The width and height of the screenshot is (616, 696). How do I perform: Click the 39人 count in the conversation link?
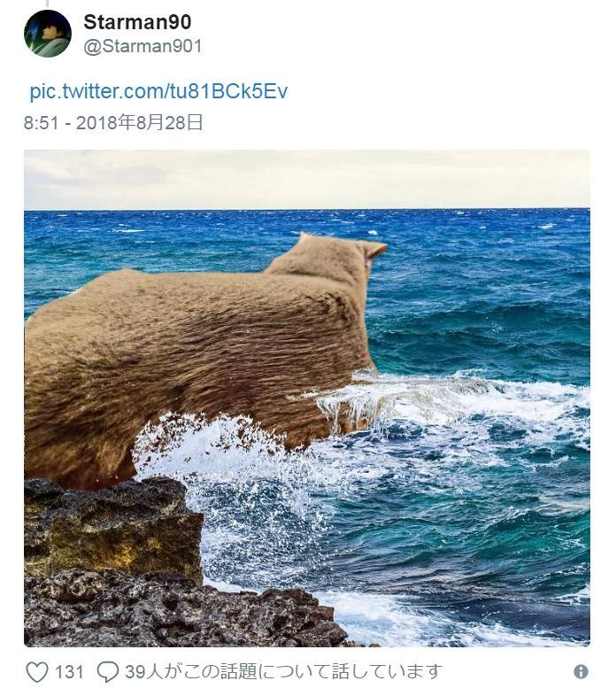(142, 672)
